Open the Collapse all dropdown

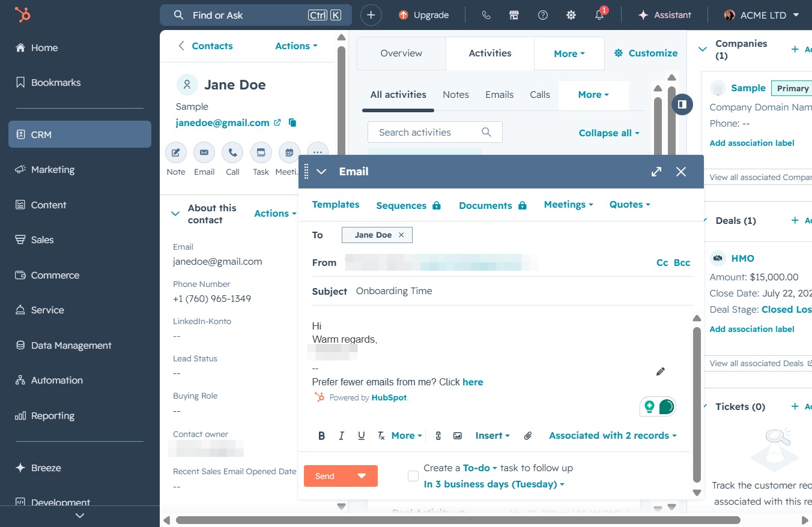tap(609, 133)
